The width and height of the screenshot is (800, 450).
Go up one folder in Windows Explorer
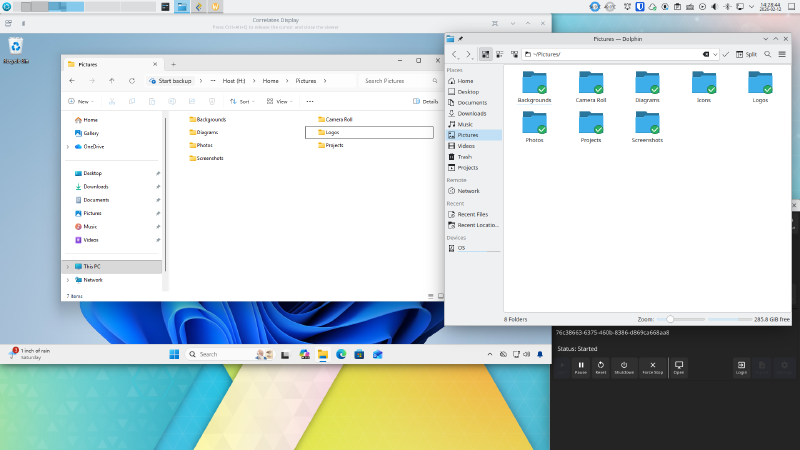(112, 81)
